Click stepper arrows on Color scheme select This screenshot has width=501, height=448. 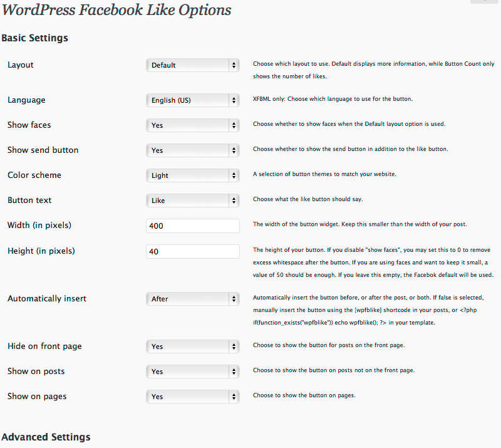[234, 175]
